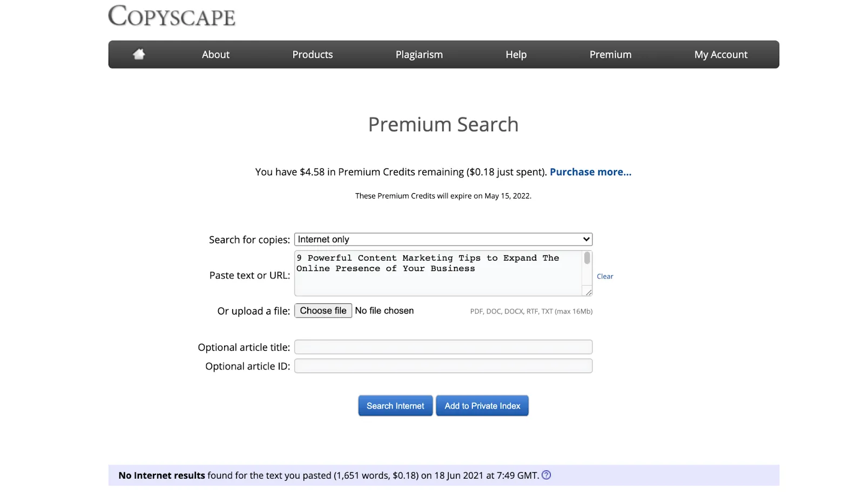This screenshot has height=504, width=864.
Task: Clear the pasted text via Clear link
Action: 605,276
